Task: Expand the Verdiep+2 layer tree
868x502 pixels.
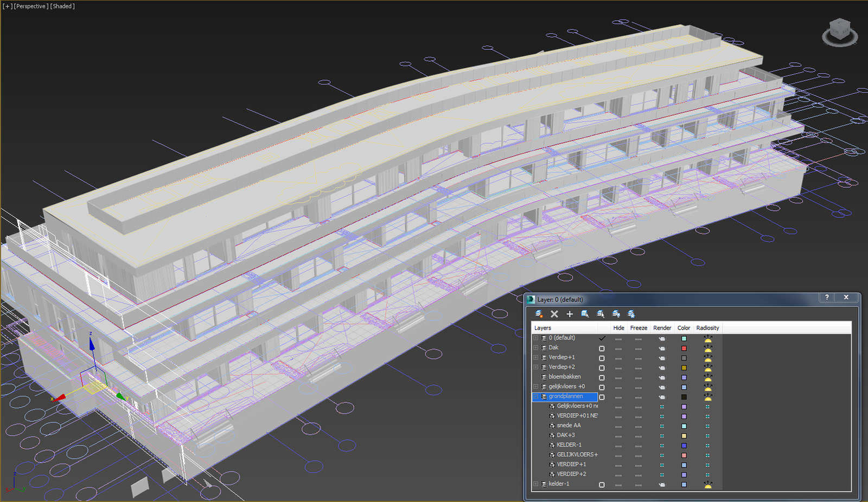Action: (536, 367)
